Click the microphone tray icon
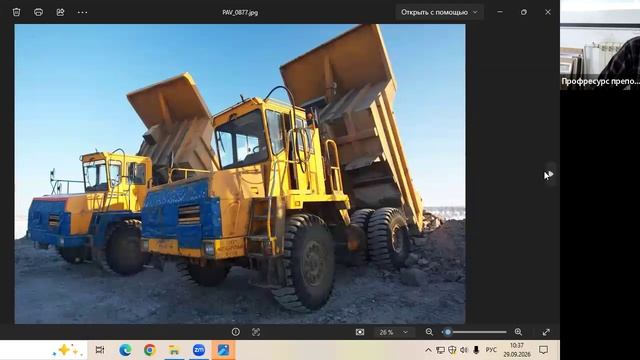The height and width of the screenshot is (360, 640). pyautogui.click(x=476, y=350)
